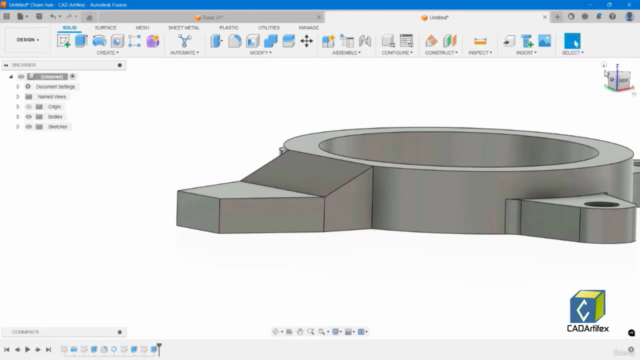The image size is (640, 360).
Task: Switch to the SURFACE tab
Action: pyautogui.click(x=106, y=28)
